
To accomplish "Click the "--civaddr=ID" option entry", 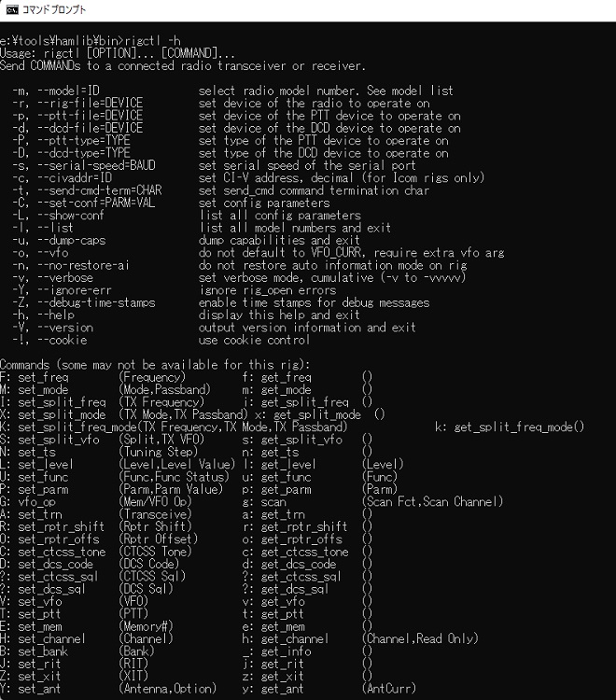I will pyautogui.click(x=62, y=178).
